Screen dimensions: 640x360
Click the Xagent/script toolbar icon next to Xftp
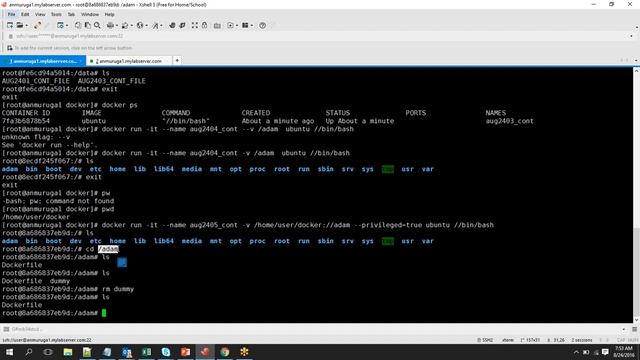tap(182, 25)
